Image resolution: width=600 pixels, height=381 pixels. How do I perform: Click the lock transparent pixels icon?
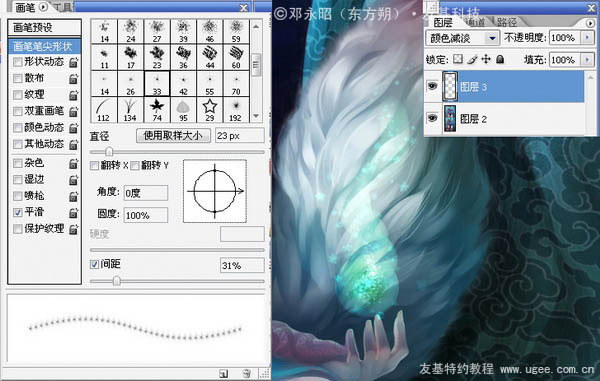point(458,59)
